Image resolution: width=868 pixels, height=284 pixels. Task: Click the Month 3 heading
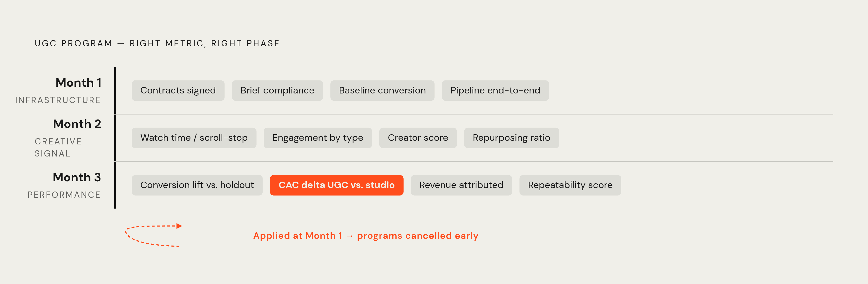(x=77, y=177)
